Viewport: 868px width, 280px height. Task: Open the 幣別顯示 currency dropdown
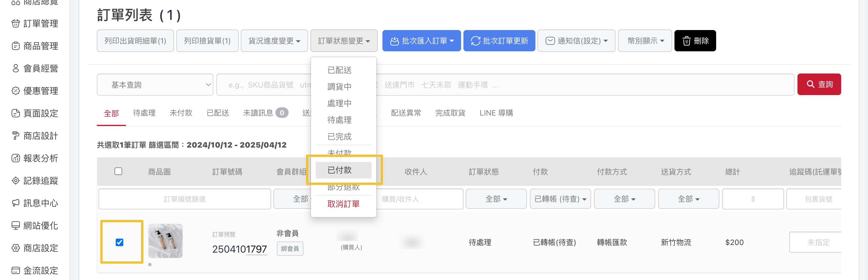[645, 41]
